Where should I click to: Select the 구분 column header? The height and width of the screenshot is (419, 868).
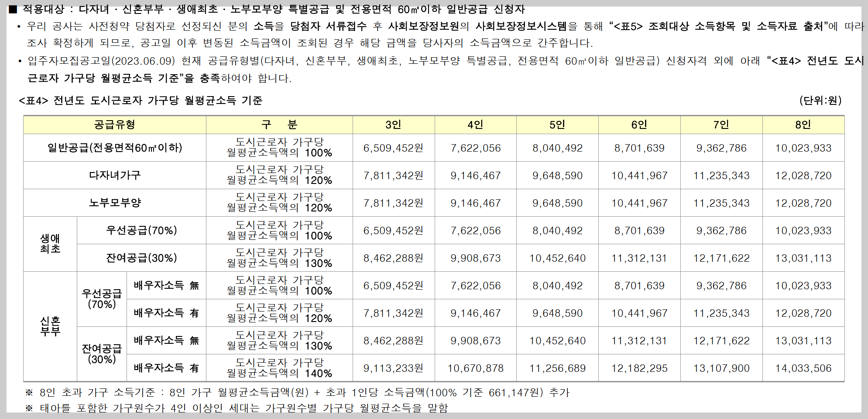tap(279, 125)
